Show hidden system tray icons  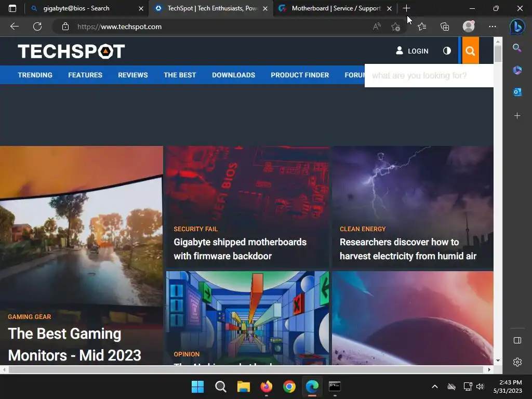pos(435,387)
